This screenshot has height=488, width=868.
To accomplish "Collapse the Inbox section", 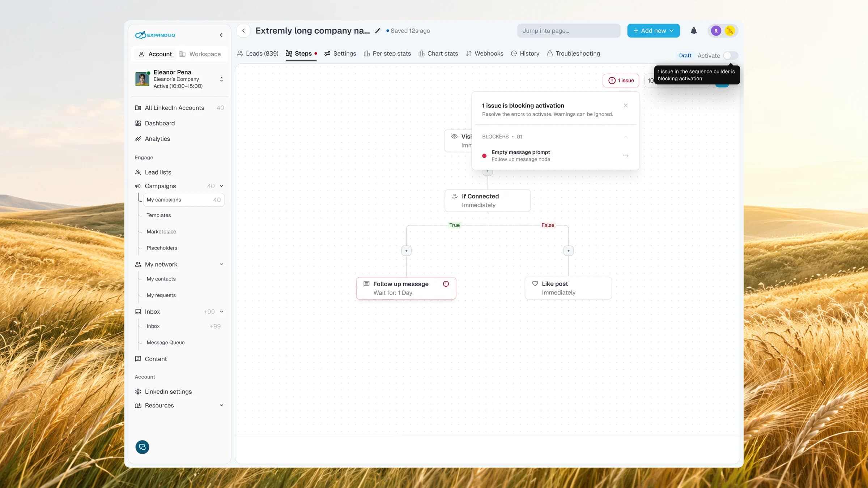I will coord(221,312).
